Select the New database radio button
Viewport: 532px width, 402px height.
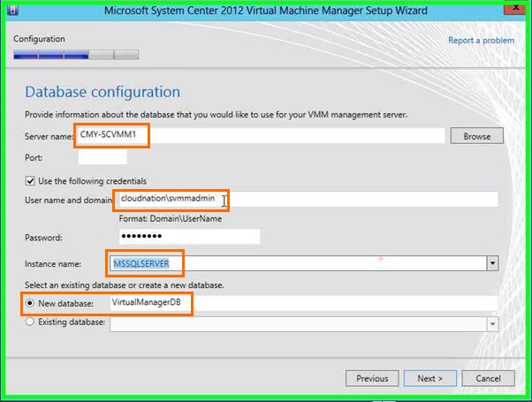[30, 303]
